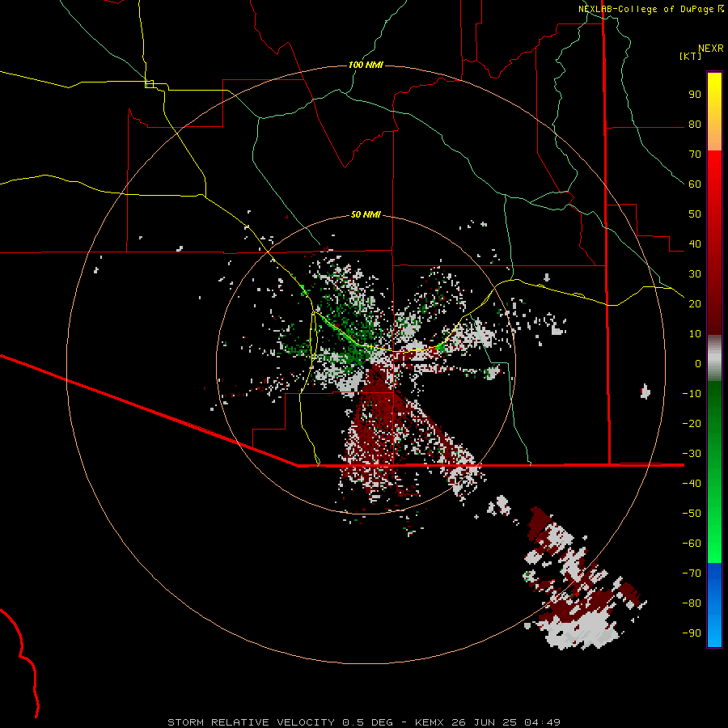
Task: Click the 90 value on the velocity scale
Action: [695, 95]
